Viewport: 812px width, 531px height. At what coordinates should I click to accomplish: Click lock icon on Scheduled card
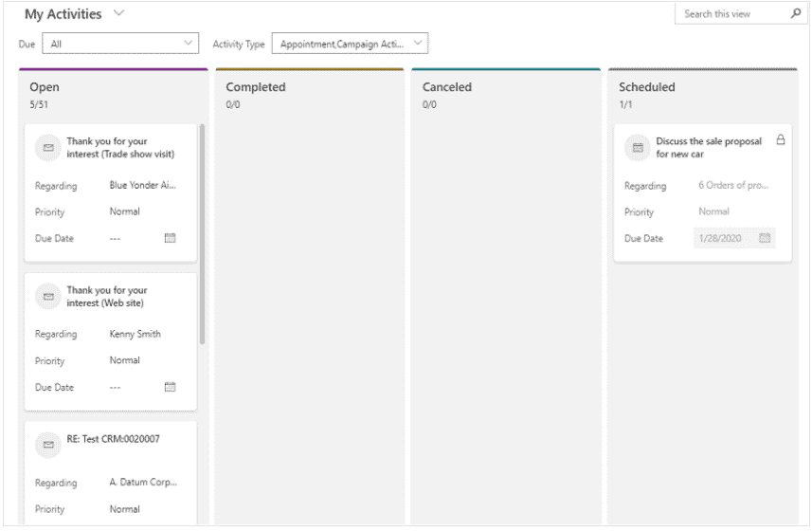coord(781,139)
